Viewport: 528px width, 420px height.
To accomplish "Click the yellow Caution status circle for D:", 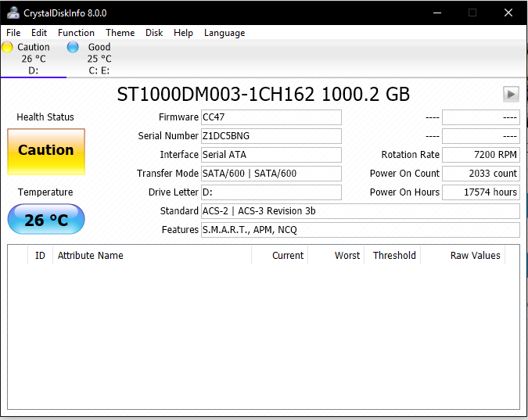I will 7,47.
